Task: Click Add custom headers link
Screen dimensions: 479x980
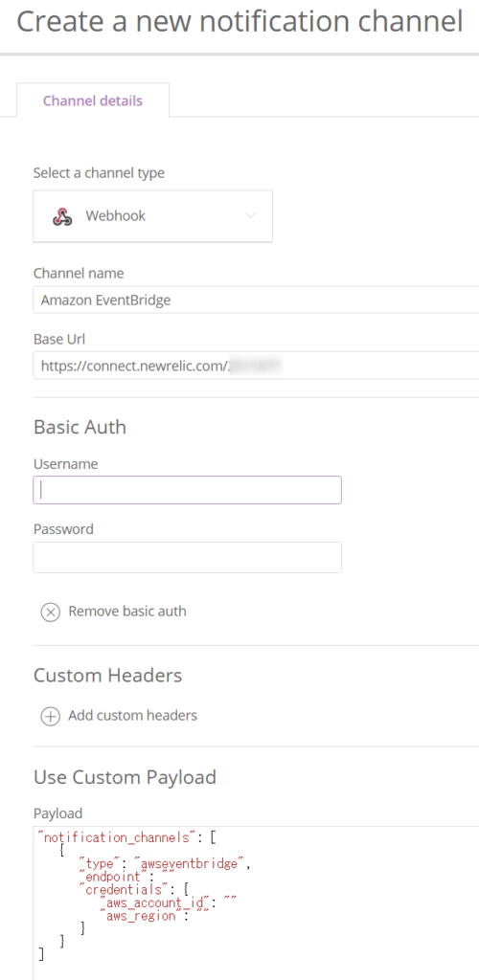Action: (x=132, y=716)
